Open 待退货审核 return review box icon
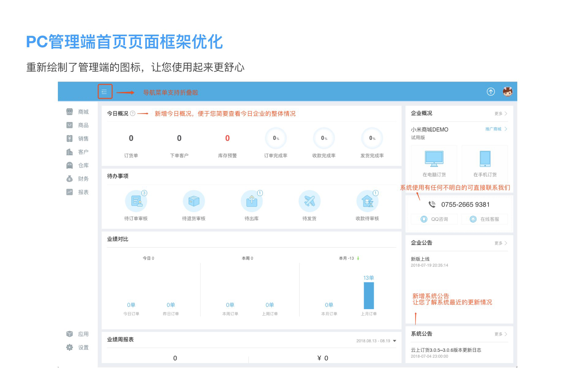The height and width of the screenshot is (368, 588). [194, 201]
